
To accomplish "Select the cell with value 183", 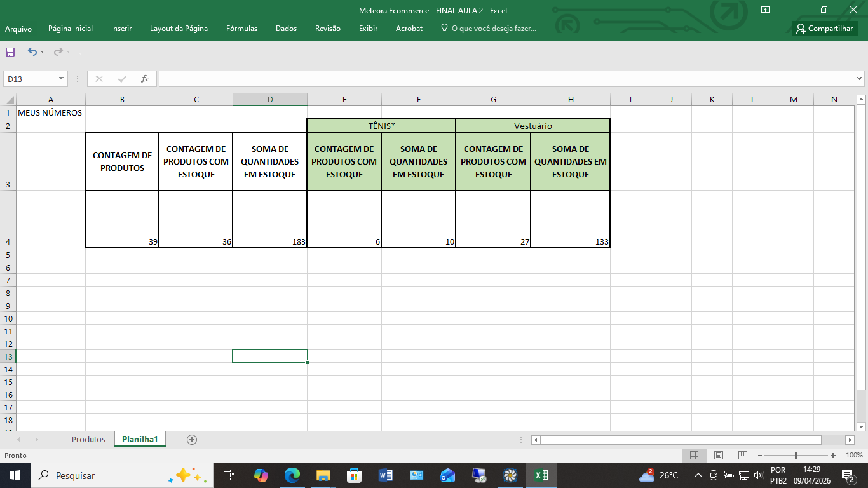I will tap(270, 219).
